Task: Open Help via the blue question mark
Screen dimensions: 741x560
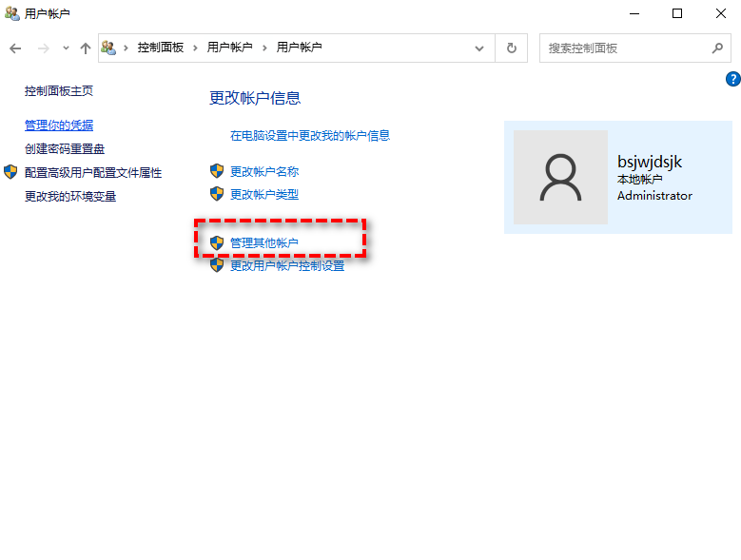Action: [x=732, y=79]
